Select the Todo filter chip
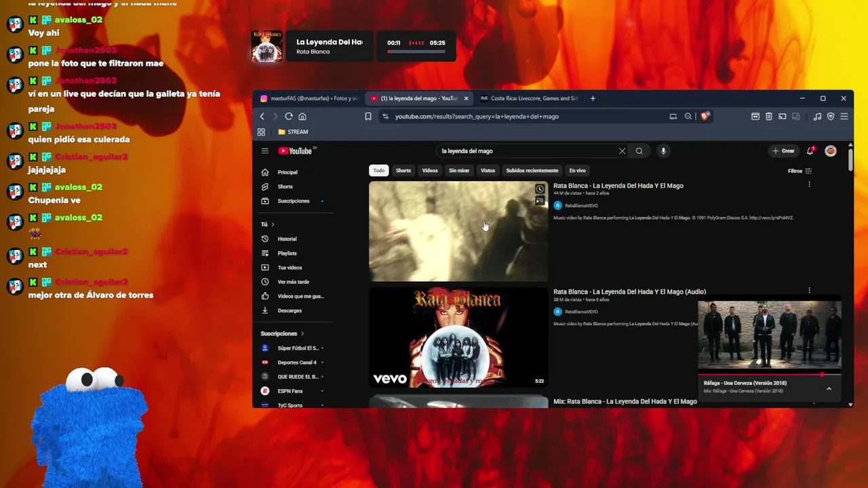This screenshot has height=488, width=868. 379,171
